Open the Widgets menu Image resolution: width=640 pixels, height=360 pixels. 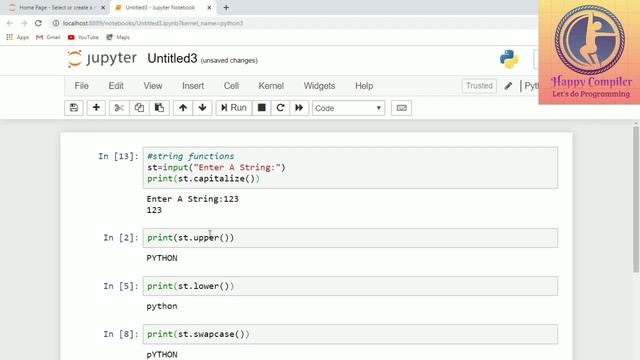(319, 86)
